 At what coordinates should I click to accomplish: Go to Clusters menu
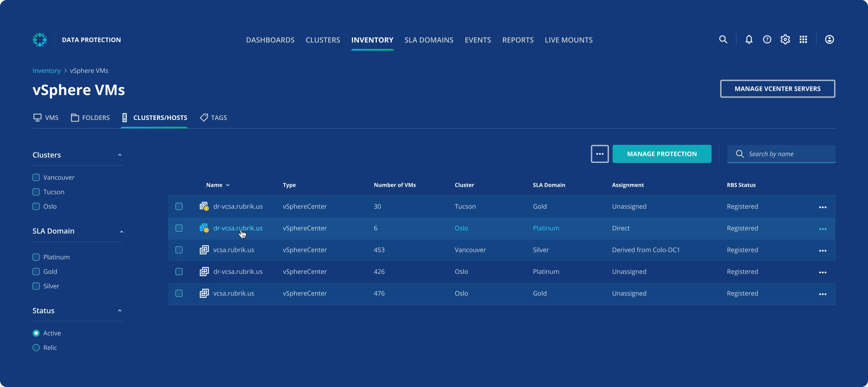tap(323, 40)
